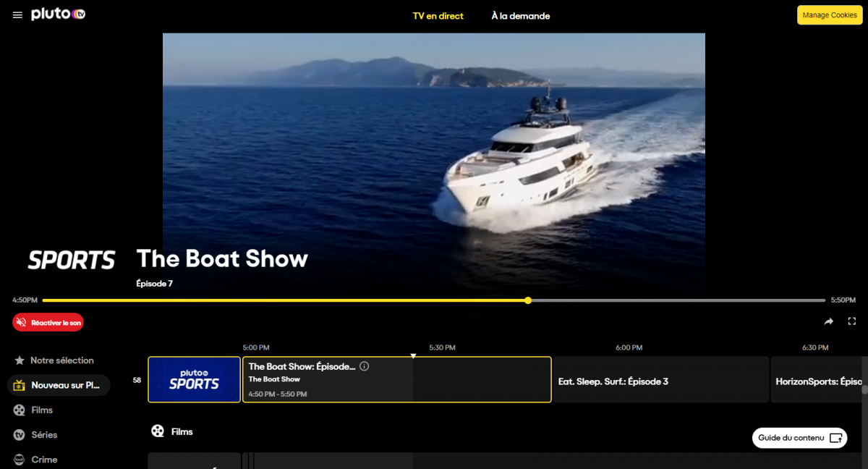Select Pluto TV Sports channel thumbnail
The image size is (868, 469).
click(x=194, y=379)
